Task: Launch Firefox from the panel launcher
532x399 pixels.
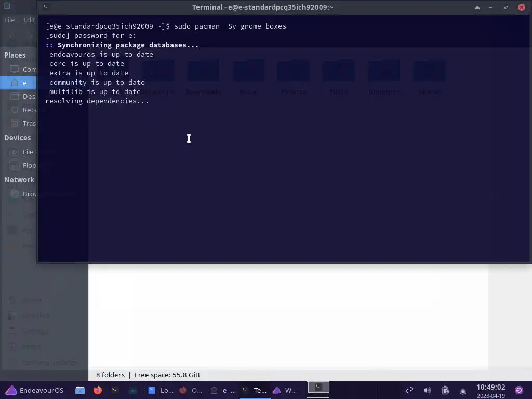Action: (x=98, y=390)
